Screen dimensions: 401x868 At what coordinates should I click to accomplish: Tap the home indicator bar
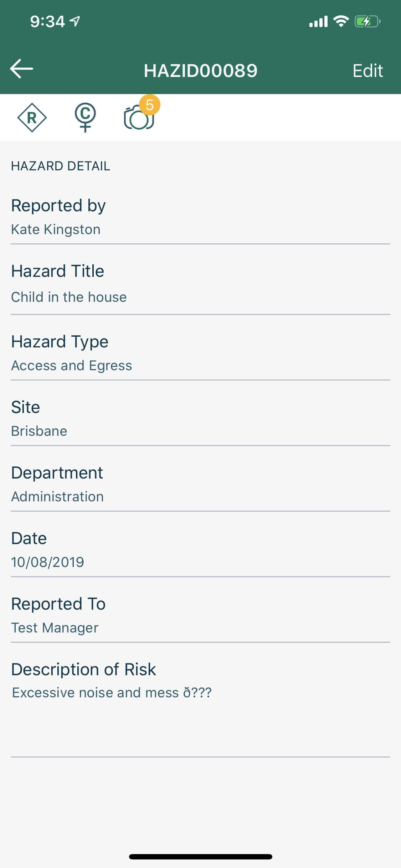200,857
